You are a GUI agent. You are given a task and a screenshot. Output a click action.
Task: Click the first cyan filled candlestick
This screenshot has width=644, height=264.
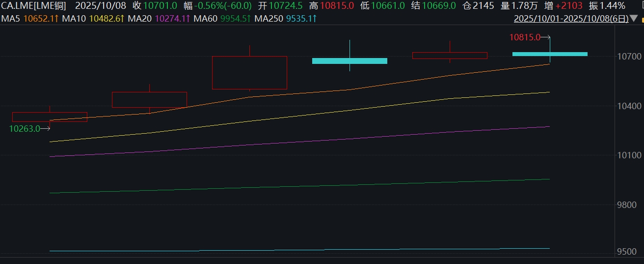coord(349,61)
